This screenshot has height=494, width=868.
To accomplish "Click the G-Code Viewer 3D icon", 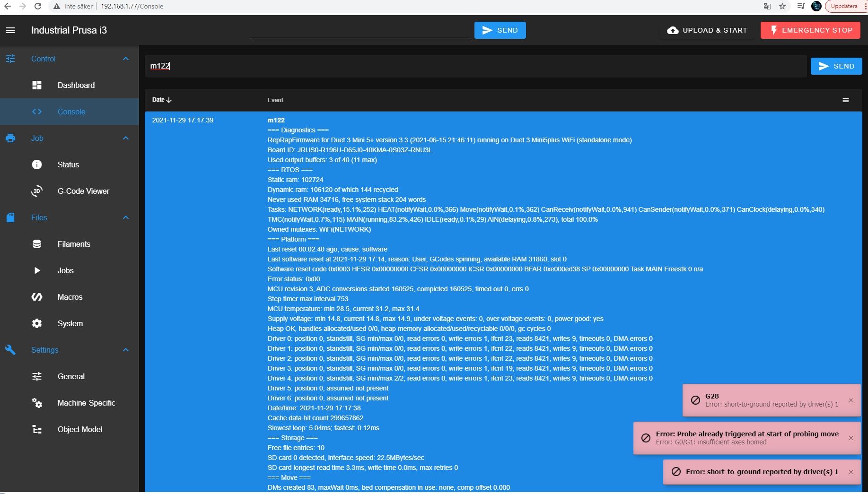I will pyautogui.click(x=37, y=191).
